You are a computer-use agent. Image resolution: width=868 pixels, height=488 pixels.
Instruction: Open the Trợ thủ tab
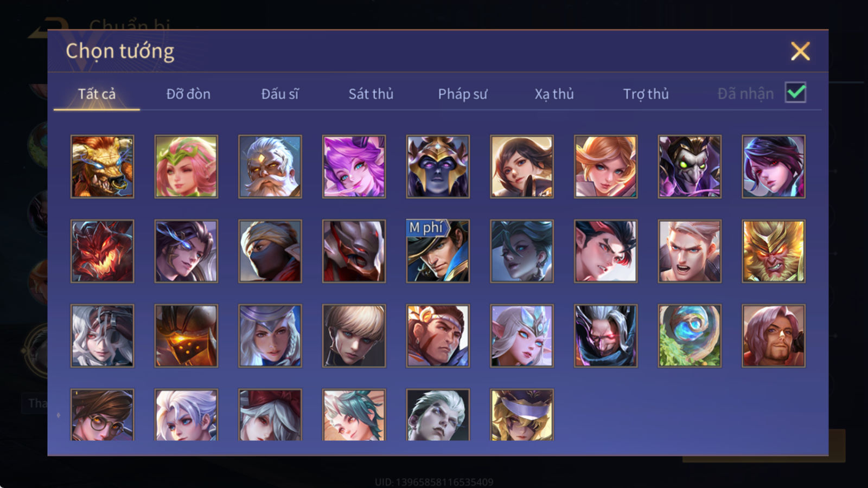[646, 94]
